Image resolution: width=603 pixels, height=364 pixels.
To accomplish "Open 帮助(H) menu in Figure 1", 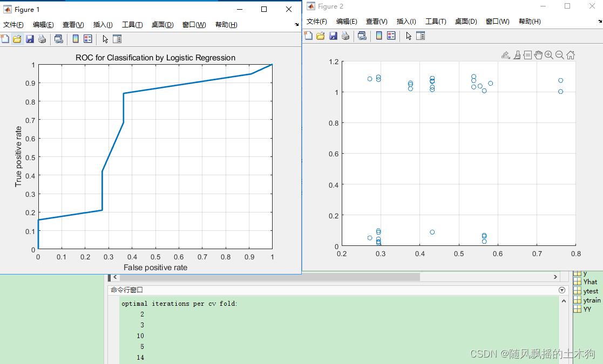I will click(226, 25).
